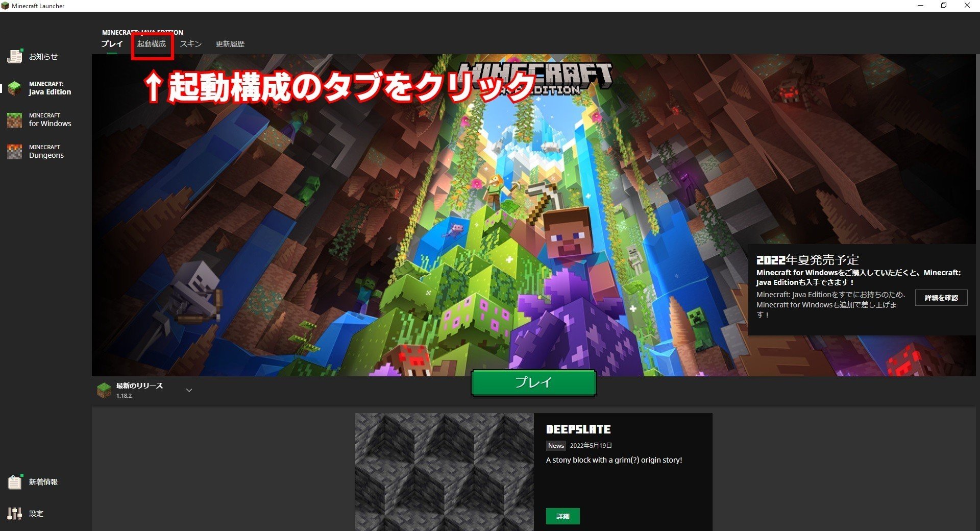Screen dimensions: 980x531
Task: Open the スキン tab
Action: pos(191,44)
